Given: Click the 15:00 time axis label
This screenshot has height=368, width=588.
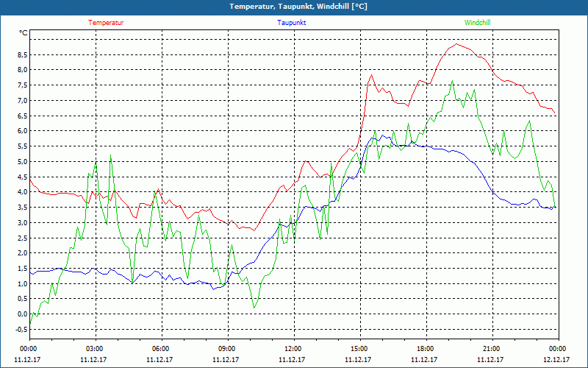Looking at the screenshot, I should pyautogui.click(x=360, y=349).
